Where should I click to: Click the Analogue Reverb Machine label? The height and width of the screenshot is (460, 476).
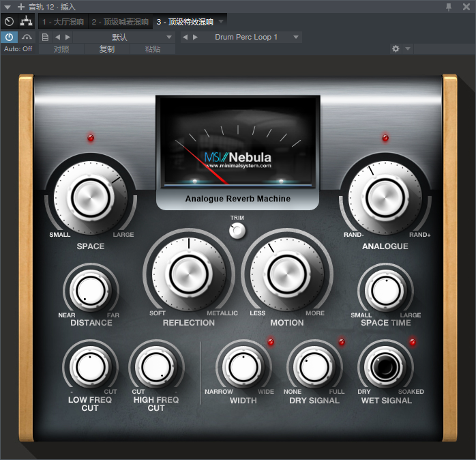tap(238, 199)
